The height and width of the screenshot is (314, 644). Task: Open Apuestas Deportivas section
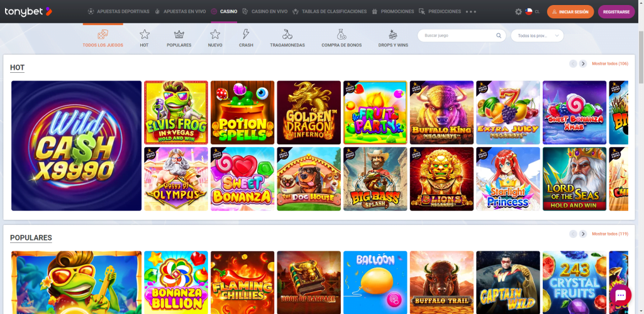pos(118,11)
